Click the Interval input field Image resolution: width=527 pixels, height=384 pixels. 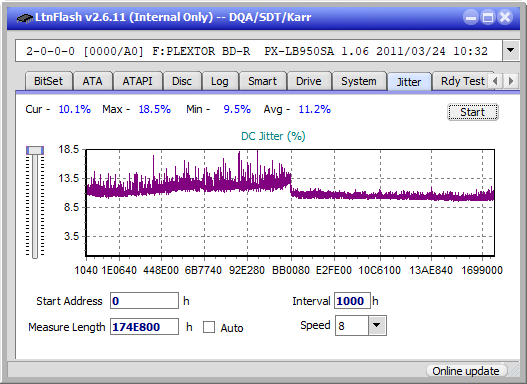pyautogui.click(x=352, y=300)
